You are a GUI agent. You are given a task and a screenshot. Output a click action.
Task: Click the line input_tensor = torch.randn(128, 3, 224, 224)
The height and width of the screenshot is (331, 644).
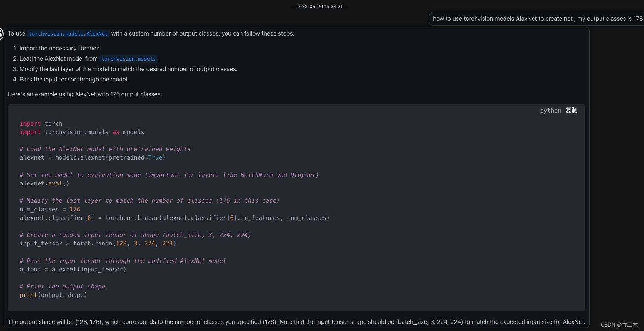98,243
